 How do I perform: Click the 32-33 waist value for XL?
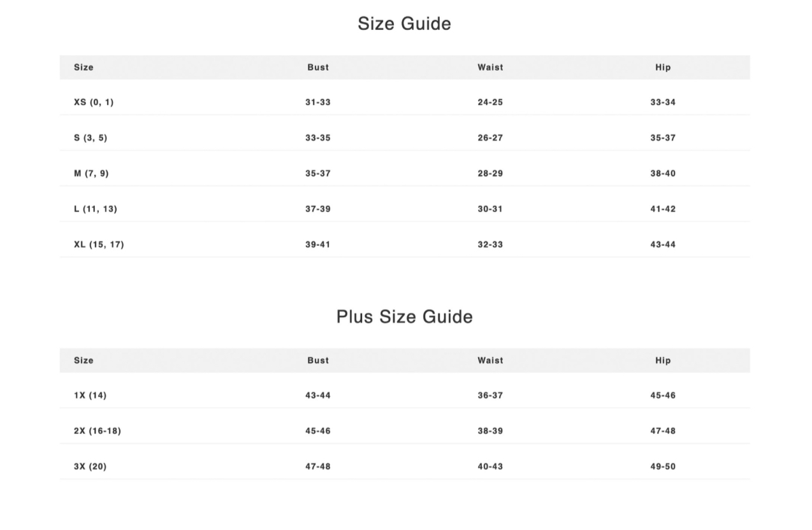click(490, 245)
